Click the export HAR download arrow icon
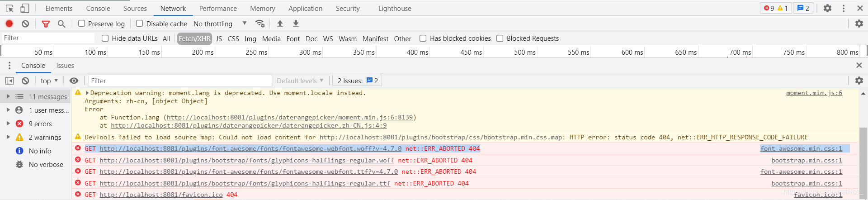868x200 pixels. click(x=296, y=24)
